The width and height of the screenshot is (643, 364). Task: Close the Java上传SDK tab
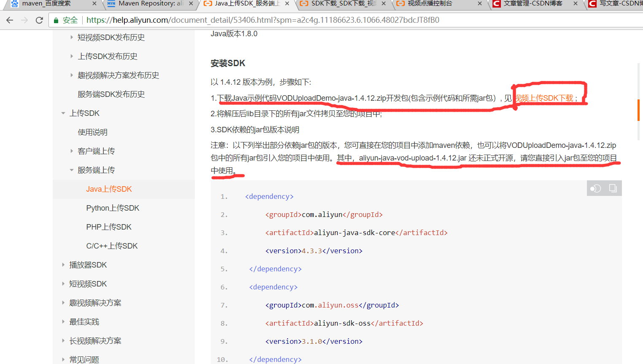tap(287, 3)
